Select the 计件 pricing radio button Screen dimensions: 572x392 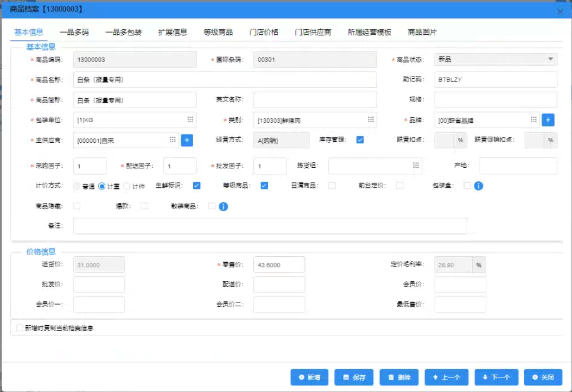coord(127,186)
